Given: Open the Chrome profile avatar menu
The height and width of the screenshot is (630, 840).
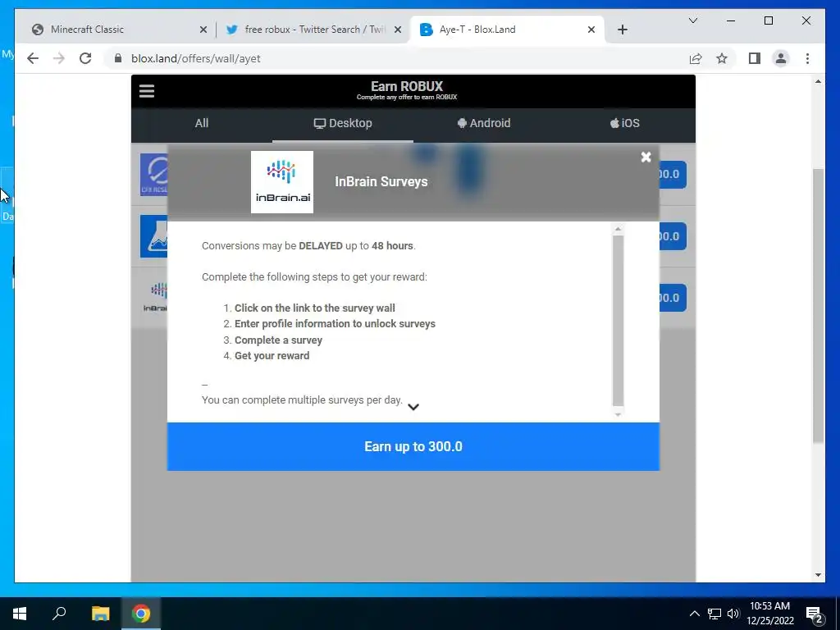Looking at the screenshot, I should (781, 58).
